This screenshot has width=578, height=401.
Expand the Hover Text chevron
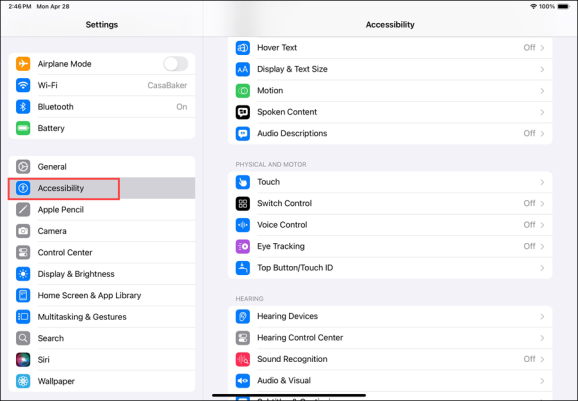pos(542,48)
